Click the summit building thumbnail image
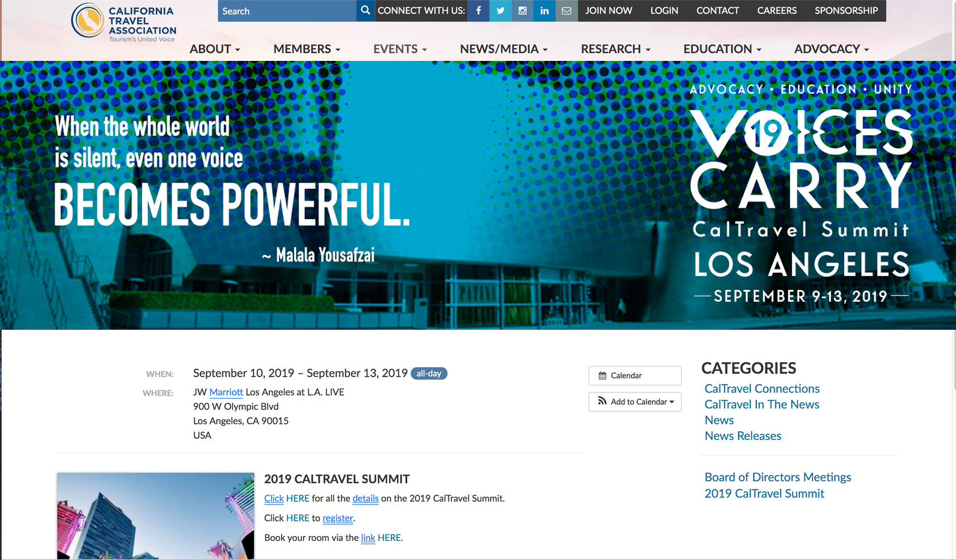The width and height of the screenshot is (956, 560). click(155, 516)
